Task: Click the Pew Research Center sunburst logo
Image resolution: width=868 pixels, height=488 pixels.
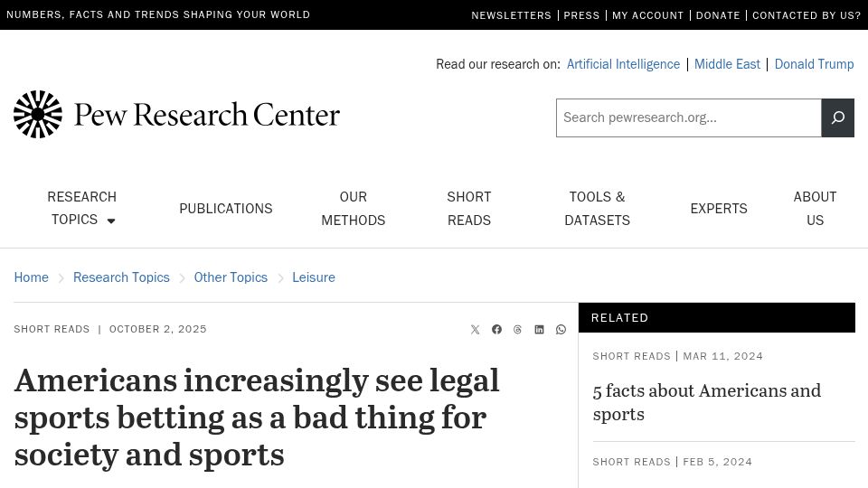Action: click(x=38, y=114)
